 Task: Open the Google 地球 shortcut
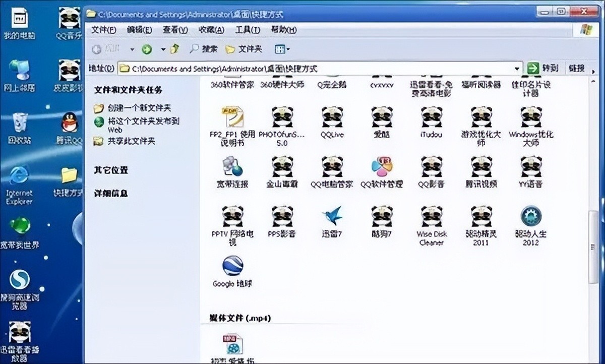[232, 266]
